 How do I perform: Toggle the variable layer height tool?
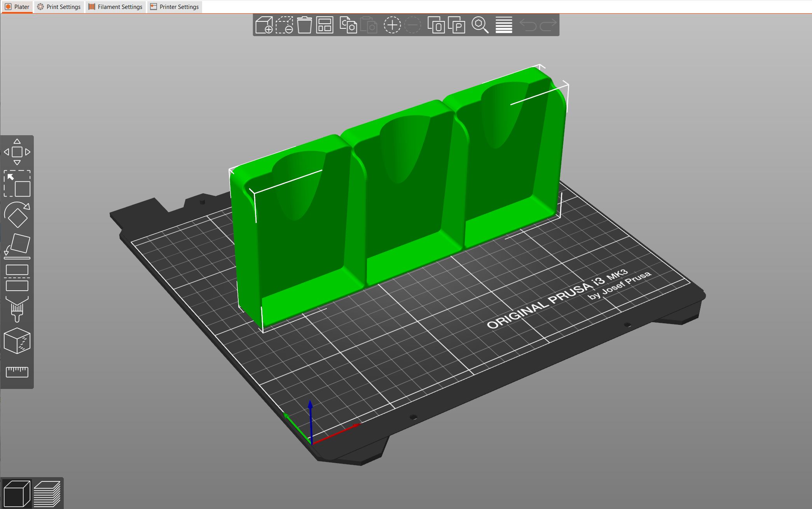pyautogui.click(x=503, y=25)
